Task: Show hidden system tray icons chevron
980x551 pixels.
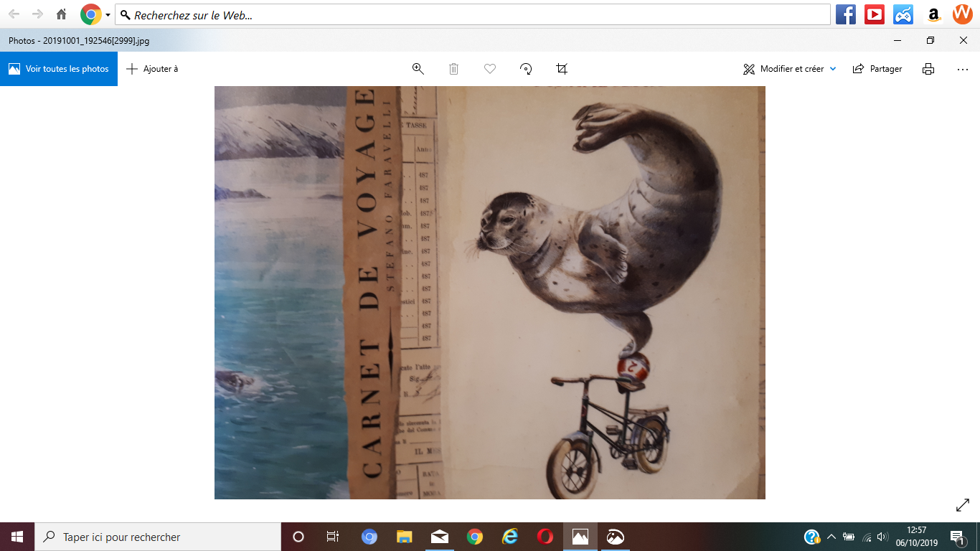Action: [831, 537]
